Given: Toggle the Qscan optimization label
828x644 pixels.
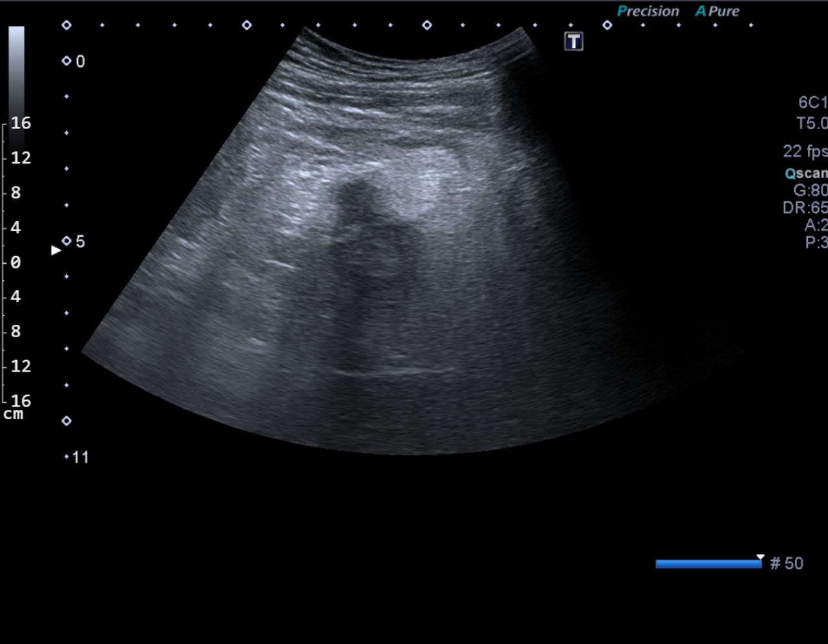Looking at the screenshot, I should (806, 173).
